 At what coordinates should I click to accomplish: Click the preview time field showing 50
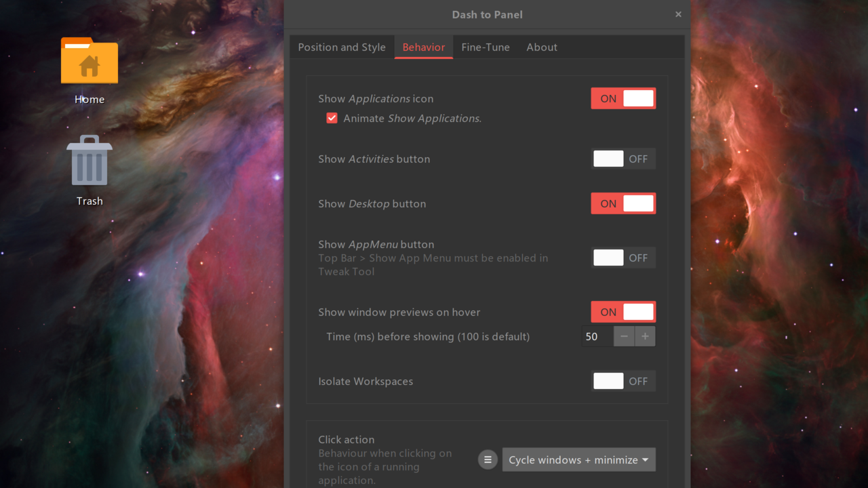(597, 336)
